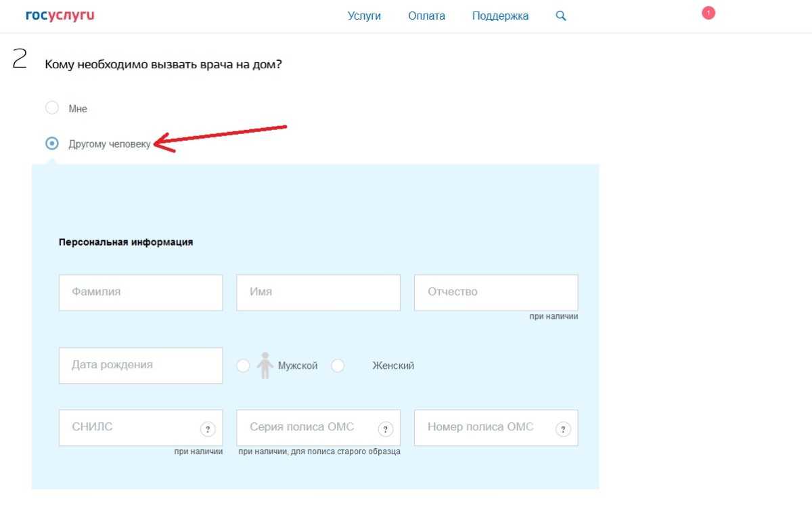Click the Госуслуги logo
This screenshot has height=509, width=812.
(60, 16)
